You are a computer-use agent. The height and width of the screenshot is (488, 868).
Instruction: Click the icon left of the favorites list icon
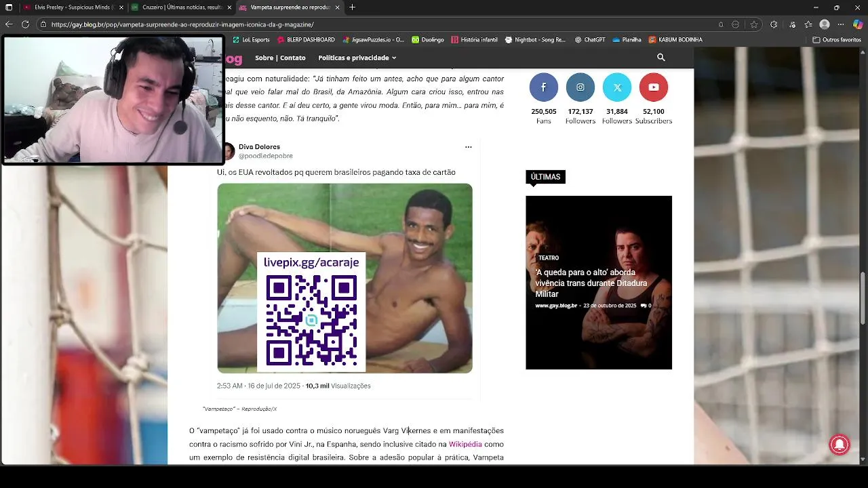pyautogui.click(x=792, y=24)
